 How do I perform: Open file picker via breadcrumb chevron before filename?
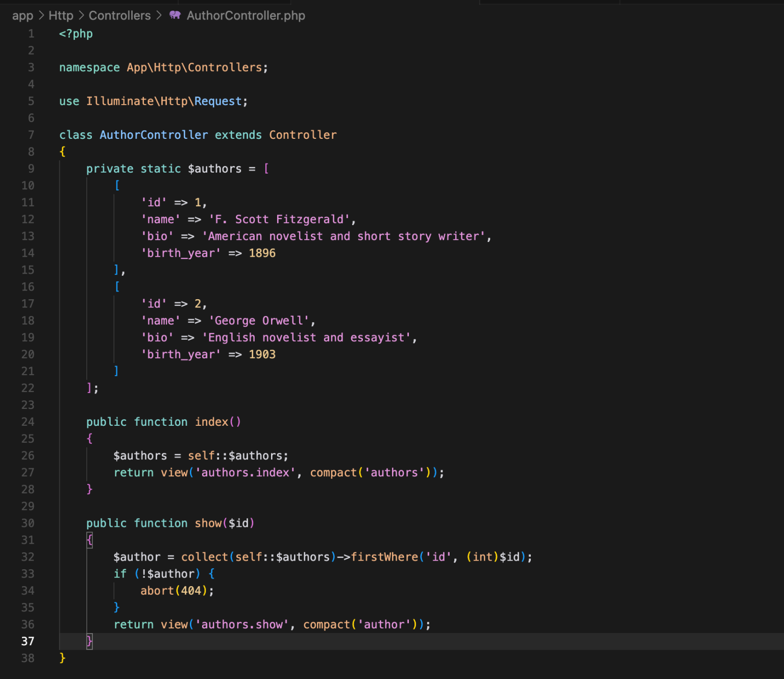[x=159, y=15]
